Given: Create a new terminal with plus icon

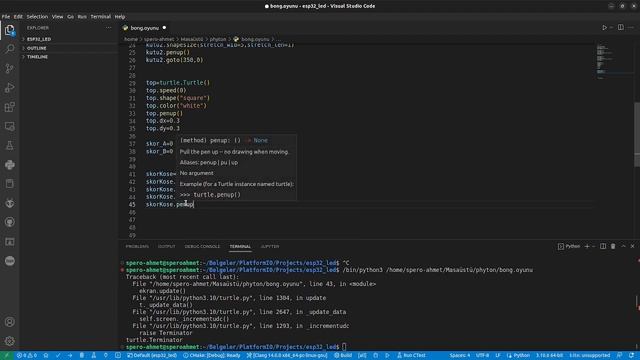Looking at the screenshot, I should click(x=587, y=246).
